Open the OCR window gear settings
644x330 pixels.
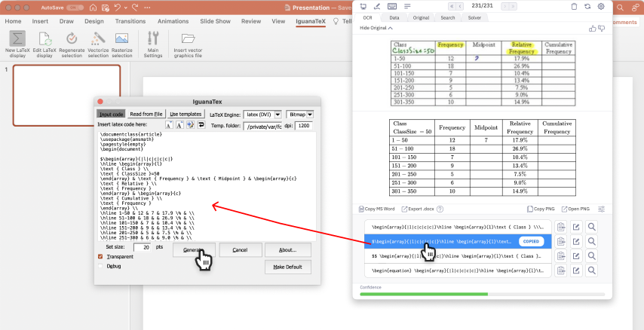click(601, 6)
